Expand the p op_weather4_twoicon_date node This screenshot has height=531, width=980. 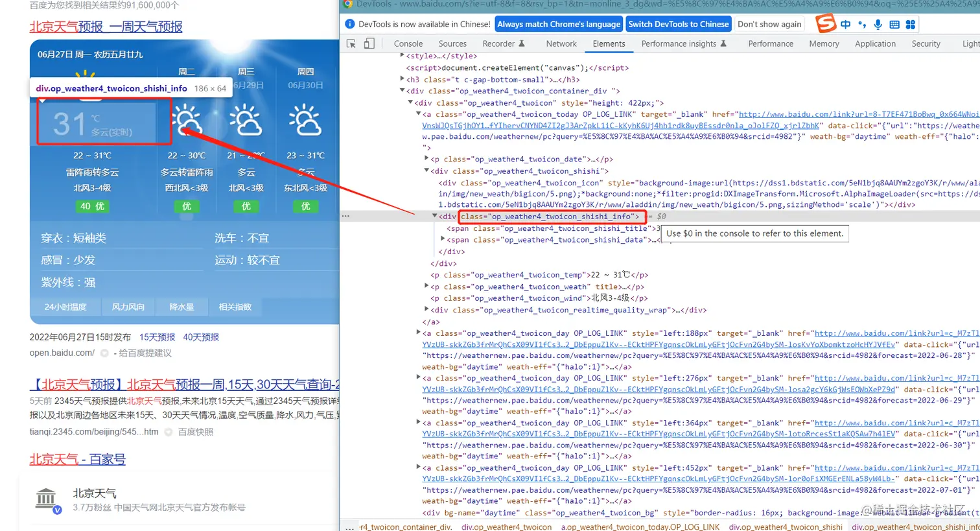coord(426,159)
